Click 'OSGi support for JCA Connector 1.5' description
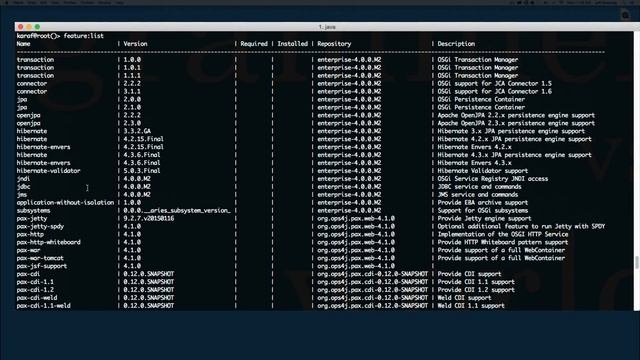Image resolution: width=640 pixels, height=360 pixels. tap(495, 84)
